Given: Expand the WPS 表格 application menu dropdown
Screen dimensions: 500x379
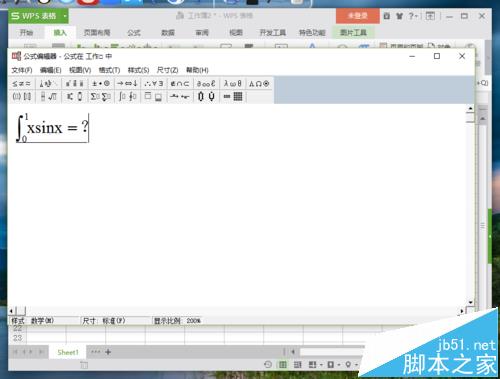Looking at the screenshot, I should 65,16.
